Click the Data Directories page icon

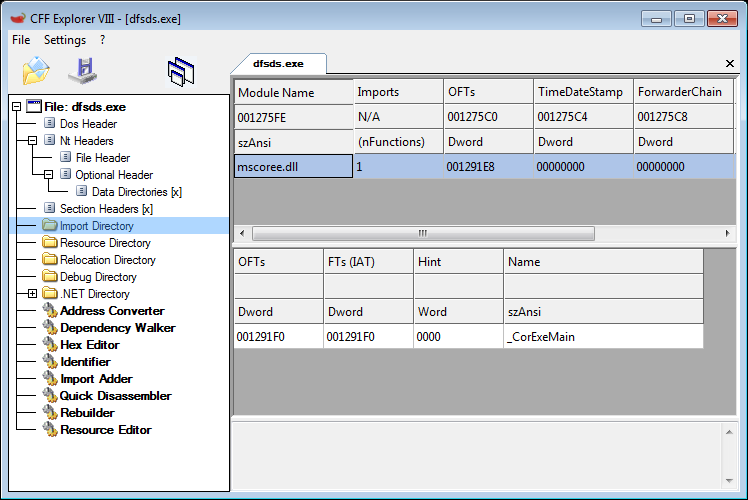[x=82, y=191]
